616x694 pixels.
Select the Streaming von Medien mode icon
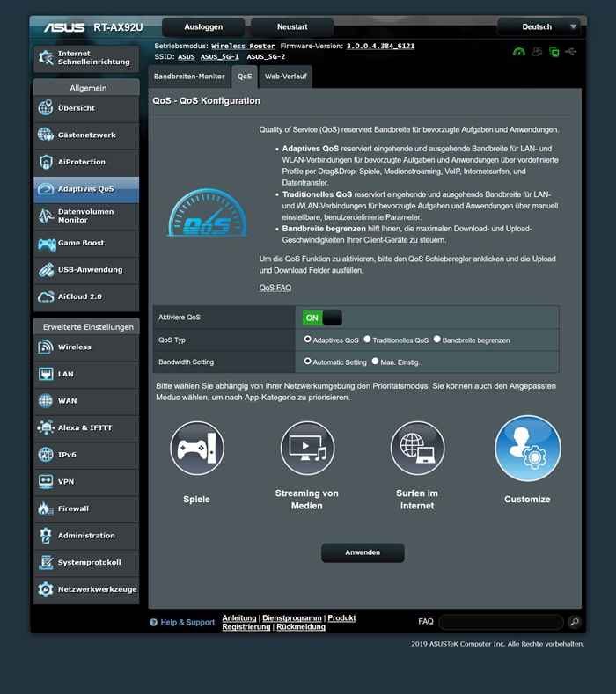(307, 448)
